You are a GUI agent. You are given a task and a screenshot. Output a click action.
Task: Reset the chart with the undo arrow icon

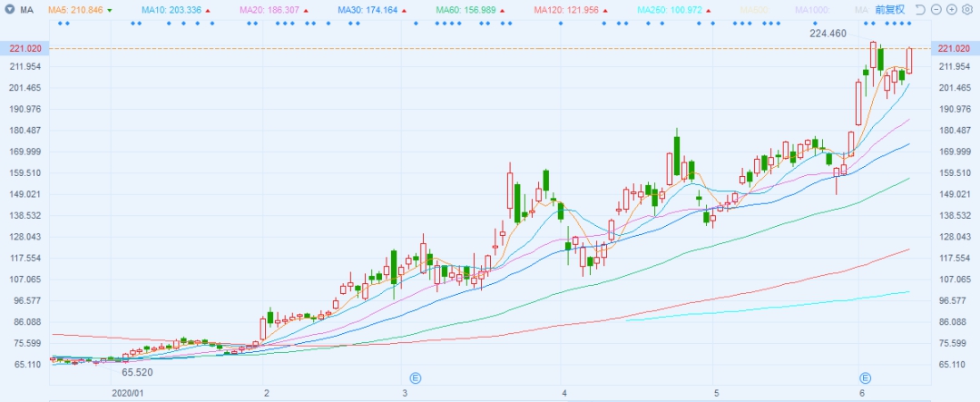point(920,9)
